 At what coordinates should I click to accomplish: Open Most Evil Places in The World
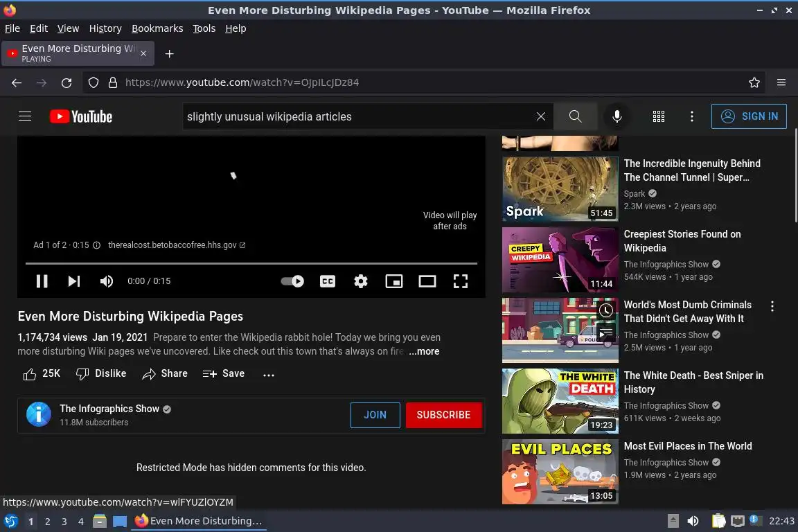click(688, 446)
